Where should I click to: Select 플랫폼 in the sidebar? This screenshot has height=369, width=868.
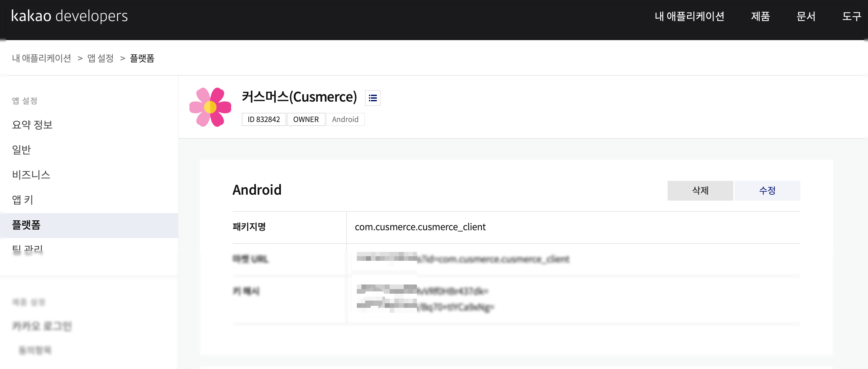click(x=89, y=225)
